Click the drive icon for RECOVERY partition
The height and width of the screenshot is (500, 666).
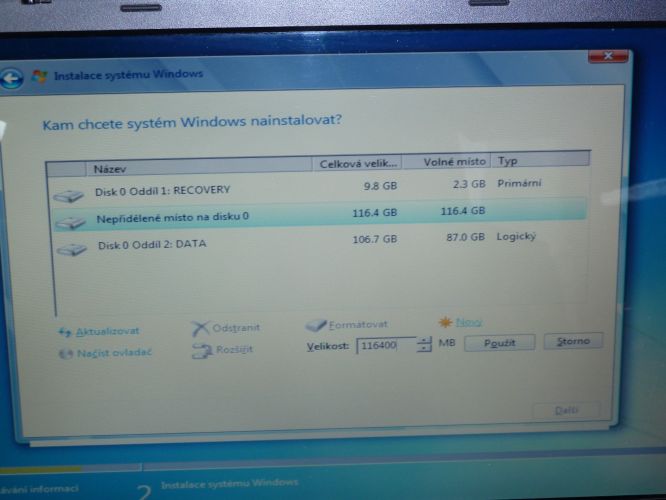tap(68, 196)
